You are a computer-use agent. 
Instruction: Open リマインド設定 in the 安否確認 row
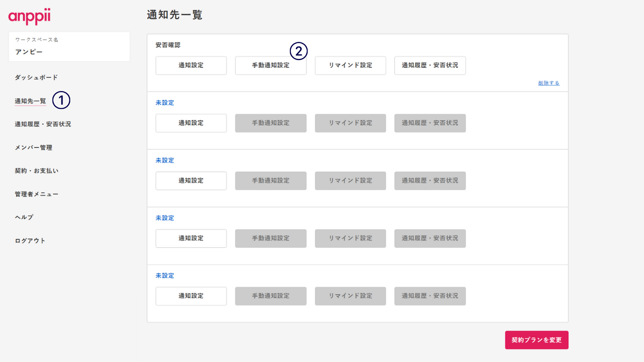pyautogui.click(x=350, y=66)
